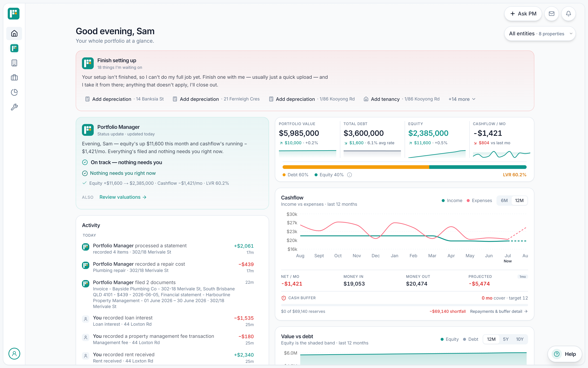Click the +$2,061 statement amount
Screen dimensions: 588x368
point(244,246)
